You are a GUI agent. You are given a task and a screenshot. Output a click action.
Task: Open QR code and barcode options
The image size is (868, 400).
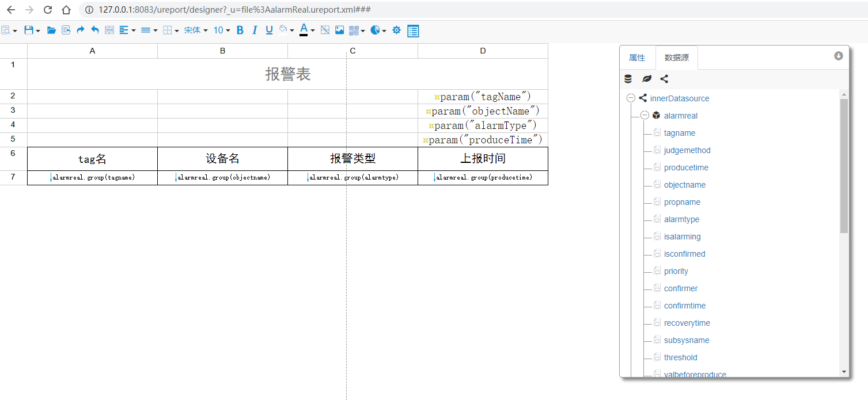(357, 31)
